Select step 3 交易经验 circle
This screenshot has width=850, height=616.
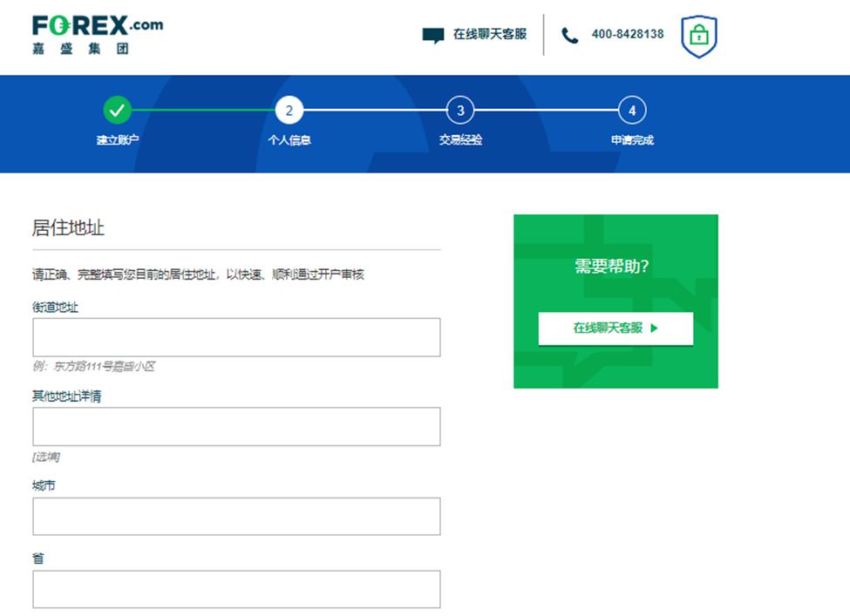459,111
